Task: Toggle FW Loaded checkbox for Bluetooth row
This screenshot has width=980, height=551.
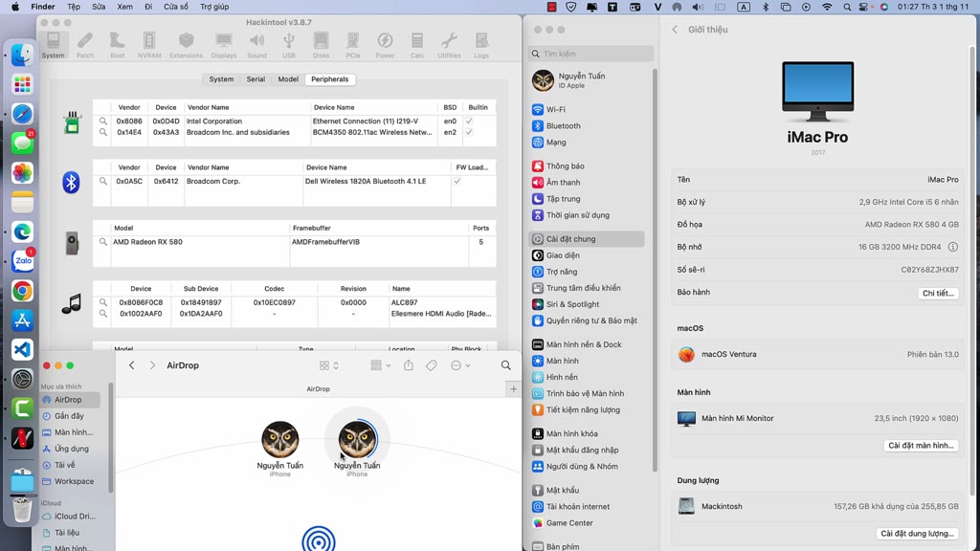Action: click(457, 181)
